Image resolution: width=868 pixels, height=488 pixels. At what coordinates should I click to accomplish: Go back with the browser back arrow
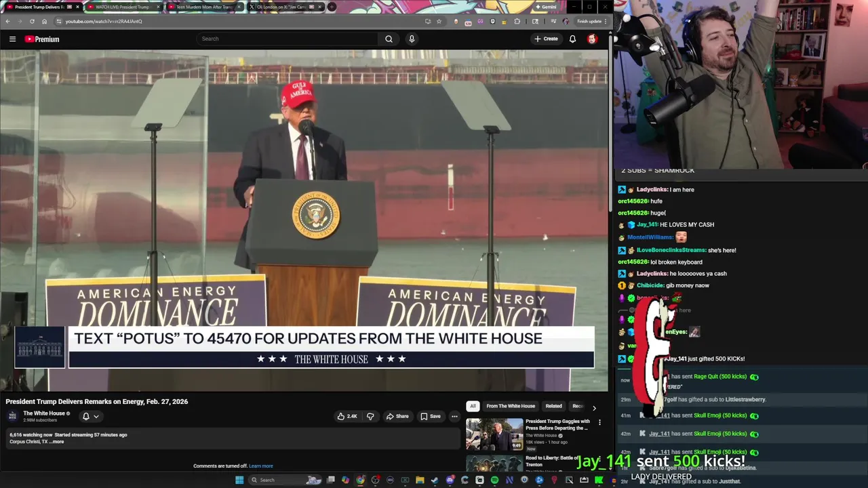pyautogui.click(x=7, y=21)
